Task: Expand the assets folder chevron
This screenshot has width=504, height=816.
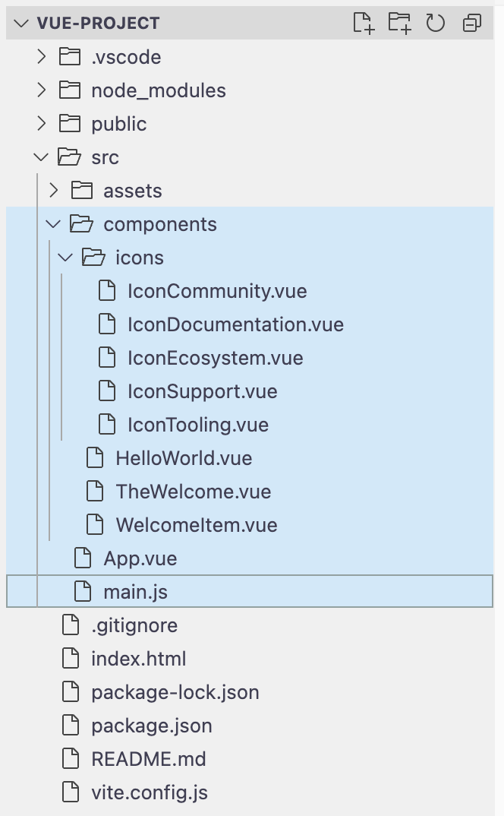Action: pyautogui.click(x=54, y=191)
